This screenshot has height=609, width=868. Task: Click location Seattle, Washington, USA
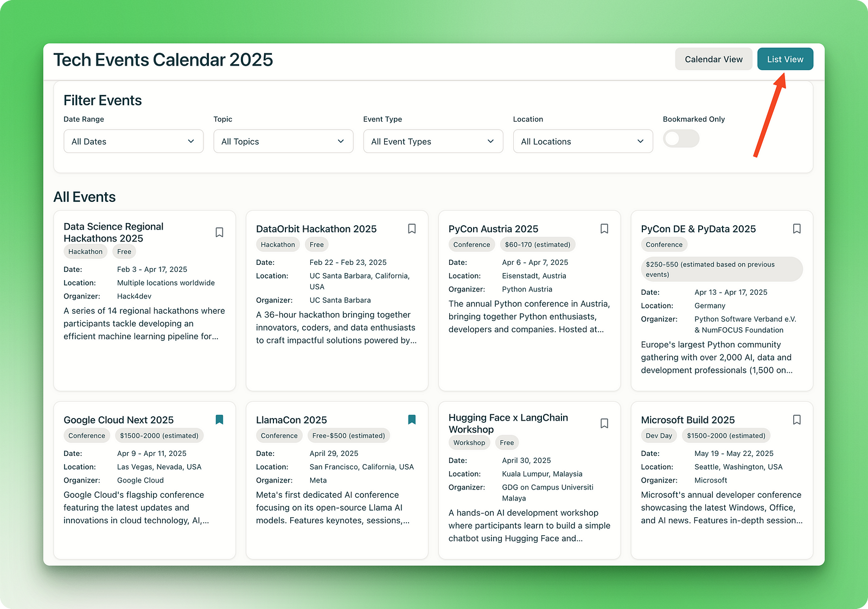point(738,467)
